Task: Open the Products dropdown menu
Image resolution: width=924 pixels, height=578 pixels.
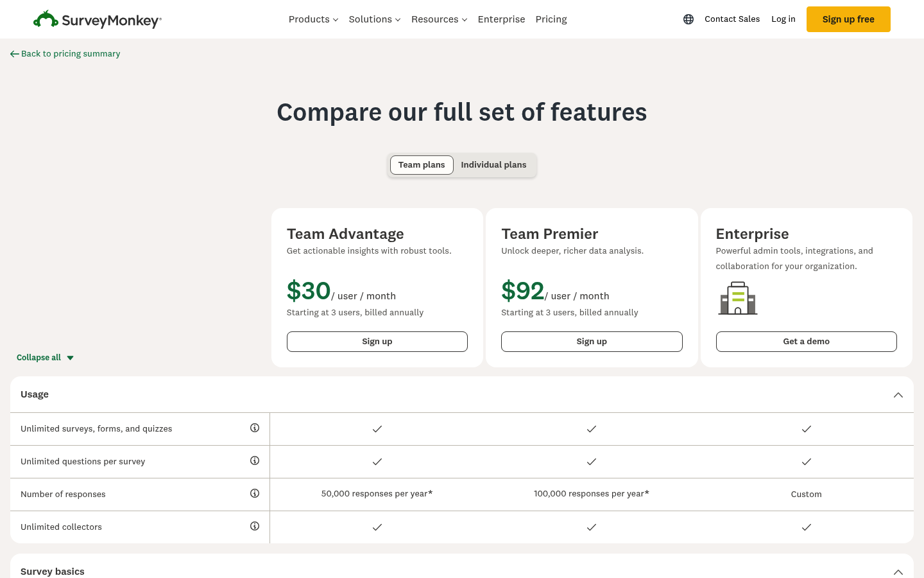Action: [313, 19]
